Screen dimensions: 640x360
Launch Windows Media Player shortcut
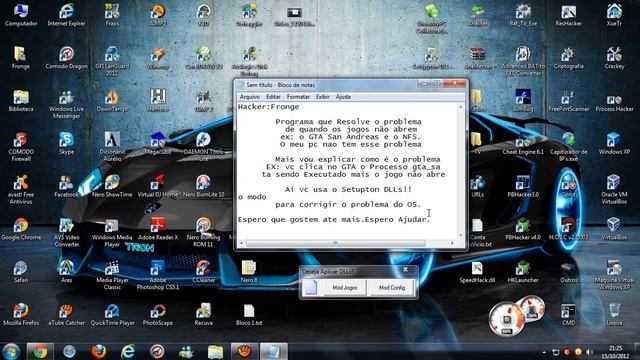point(112,233)
